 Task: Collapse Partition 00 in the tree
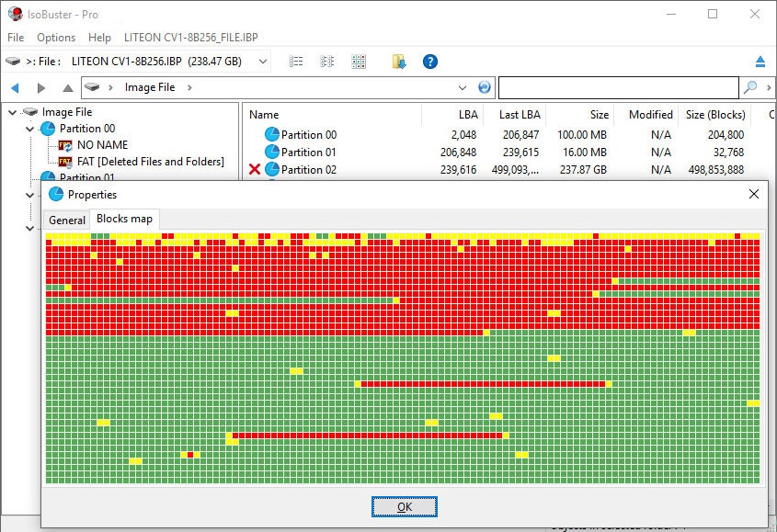tap(30, 129)
